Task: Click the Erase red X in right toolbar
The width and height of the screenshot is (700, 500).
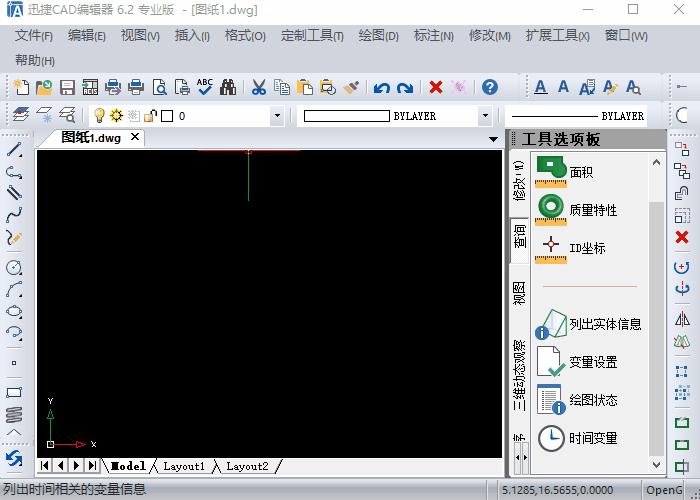Action: pyautogui.click(x=682, y=237)
